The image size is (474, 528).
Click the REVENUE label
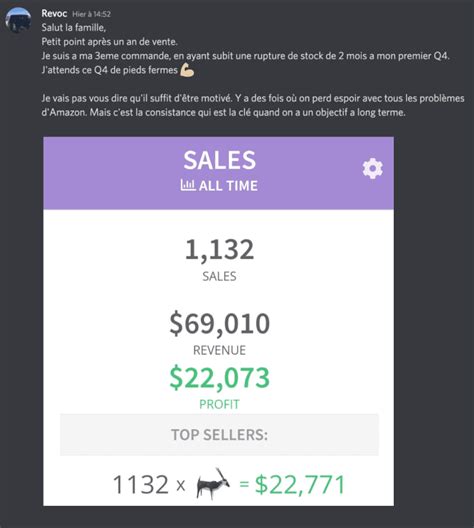click(219, 350)
